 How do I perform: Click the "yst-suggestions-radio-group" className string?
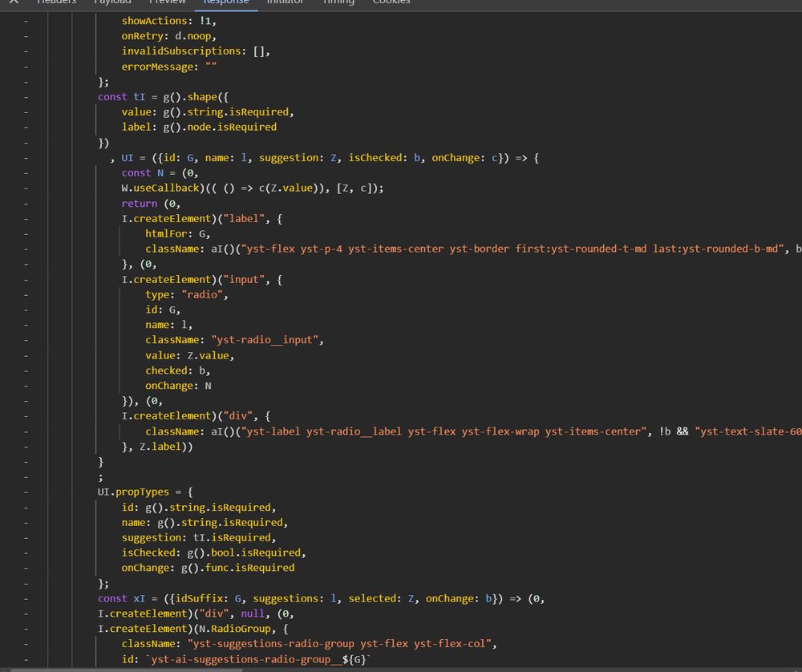click(271, 645)
